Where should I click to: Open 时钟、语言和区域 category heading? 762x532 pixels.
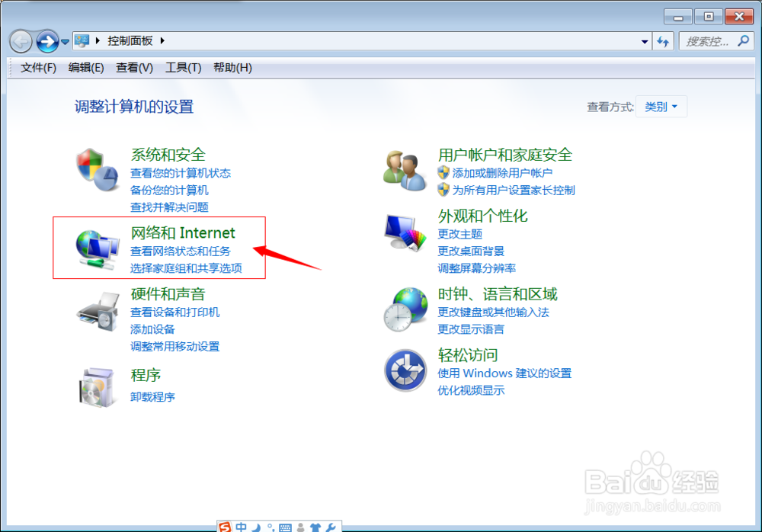click(x=498, y=293)
